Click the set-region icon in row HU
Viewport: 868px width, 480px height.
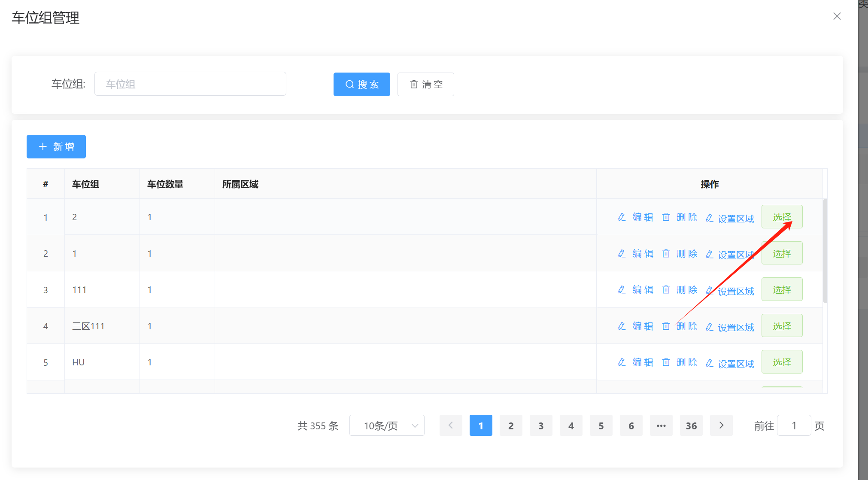(x=710, y=364)
